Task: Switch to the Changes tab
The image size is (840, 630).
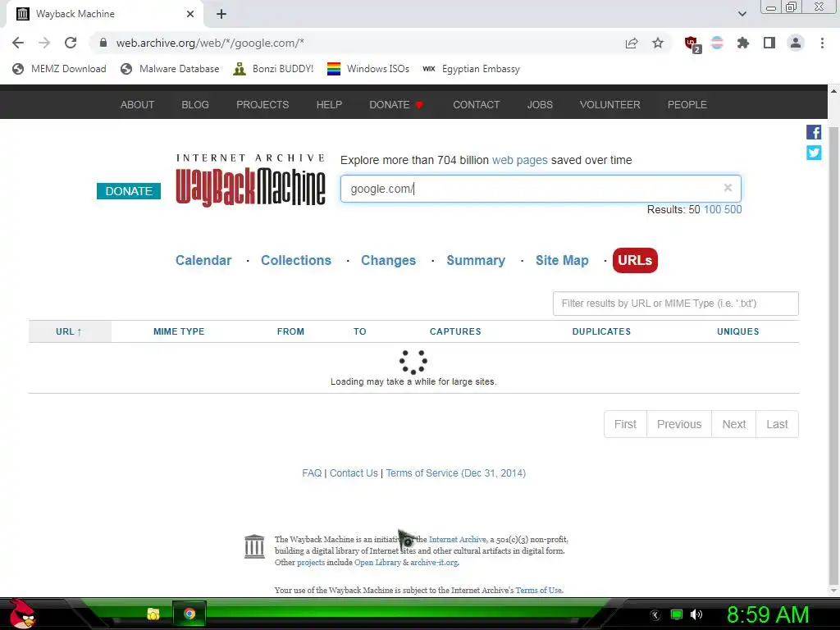Action: (388, 260)
